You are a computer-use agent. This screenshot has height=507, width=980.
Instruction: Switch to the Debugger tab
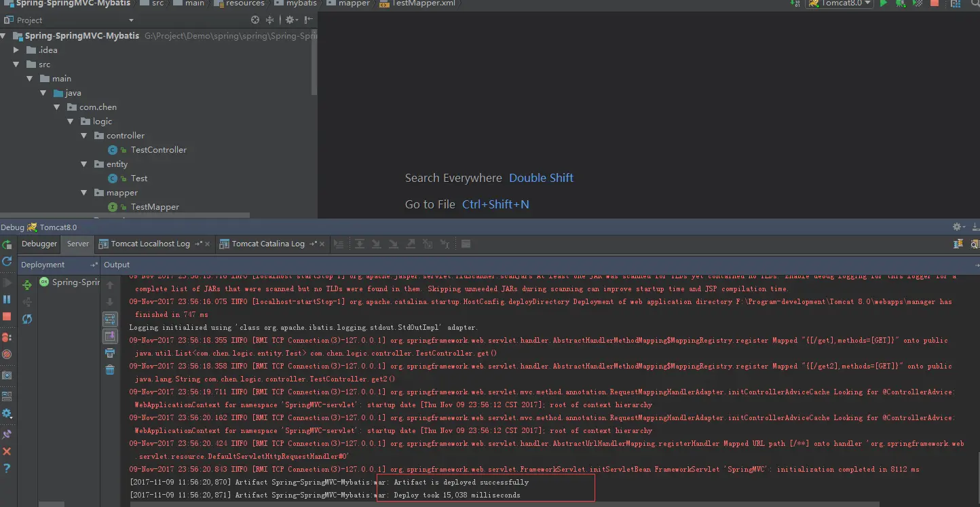point(39,244)
